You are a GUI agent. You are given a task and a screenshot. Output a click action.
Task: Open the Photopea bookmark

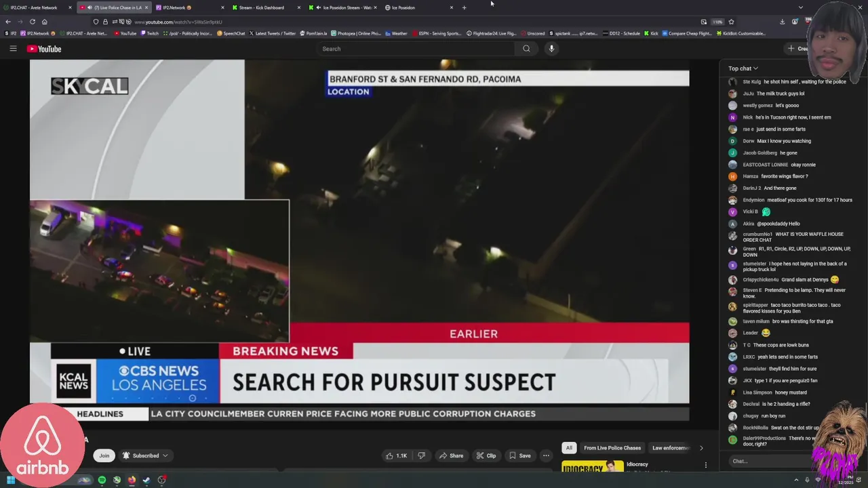click(x=356, y=33)
